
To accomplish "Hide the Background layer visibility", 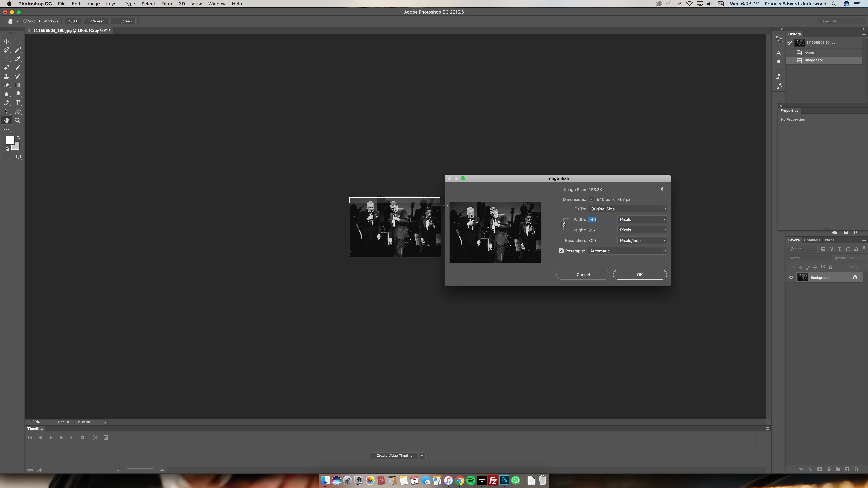I will [791, 278].
